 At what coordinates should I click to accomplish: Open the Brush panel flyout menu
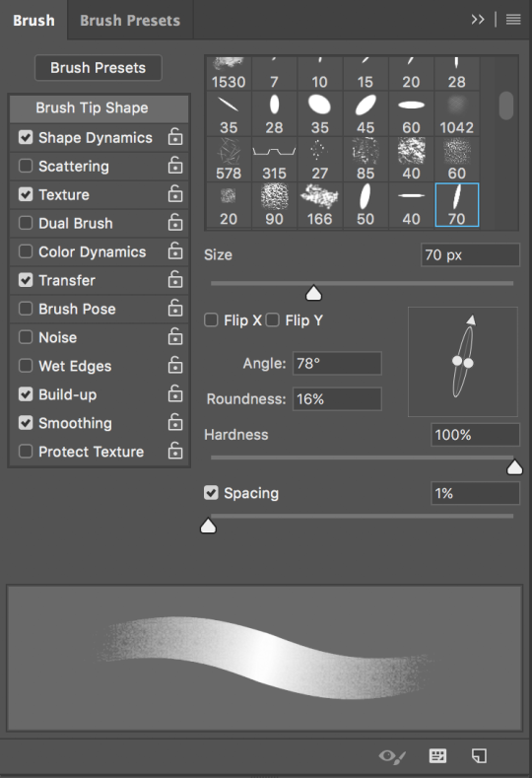click(x=513, y=20)
